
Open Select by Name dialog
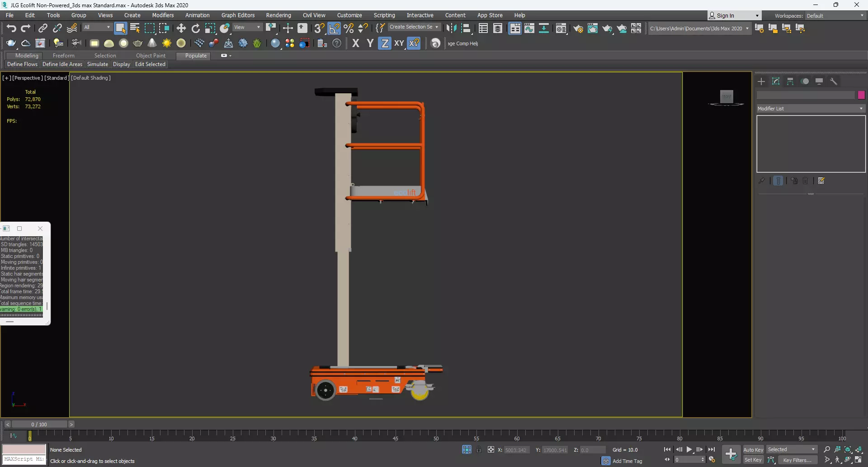135,28
